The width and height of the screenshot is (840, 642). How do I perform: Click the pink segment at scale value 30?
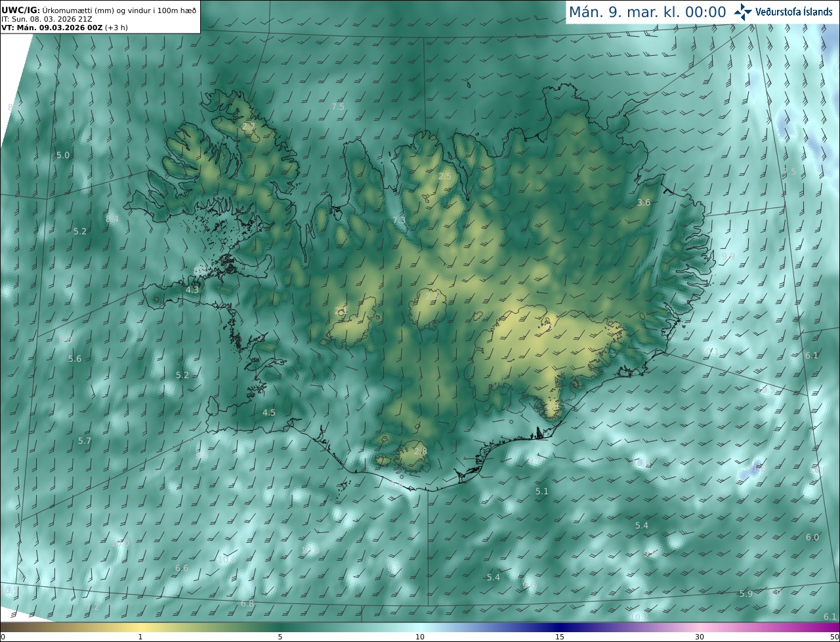[x=700, y=628]
